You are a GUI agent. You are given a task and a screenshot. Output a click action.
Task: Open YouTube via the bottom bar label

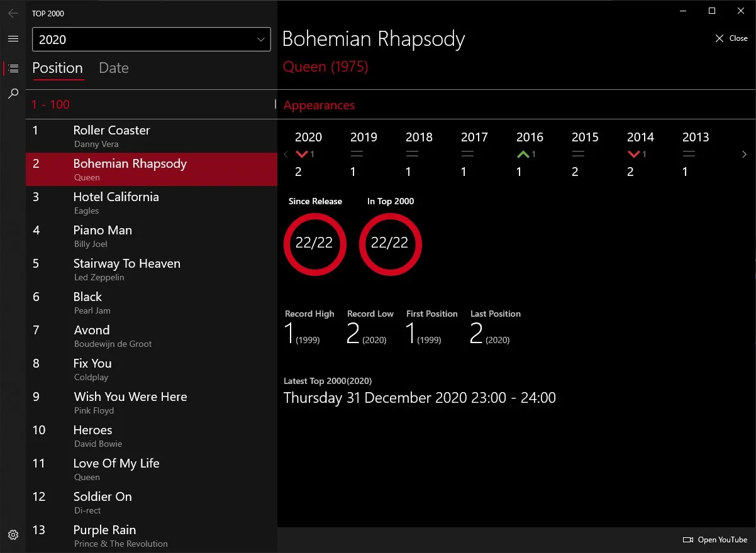tap(723, 540)
